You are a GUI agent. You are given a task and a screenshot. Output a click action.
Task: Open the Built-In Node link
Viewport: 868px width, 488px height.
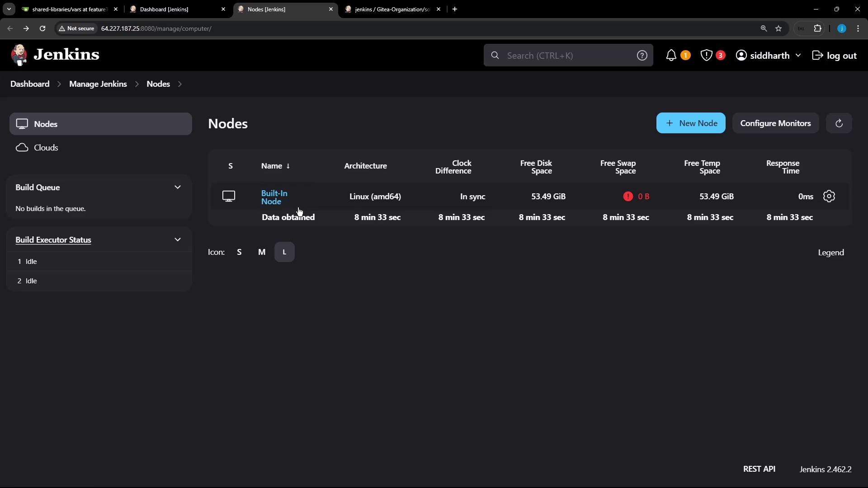(x=274, y=197)
